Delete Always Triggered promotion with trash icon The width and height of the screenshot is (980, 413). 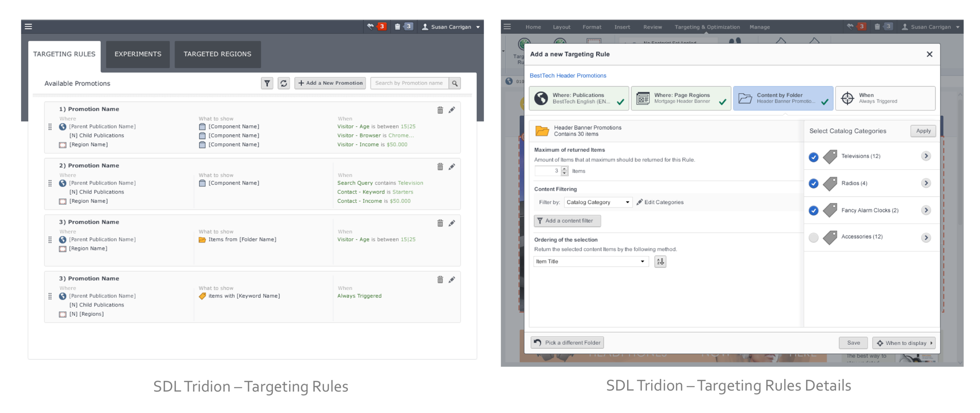[x=440, y=279]
